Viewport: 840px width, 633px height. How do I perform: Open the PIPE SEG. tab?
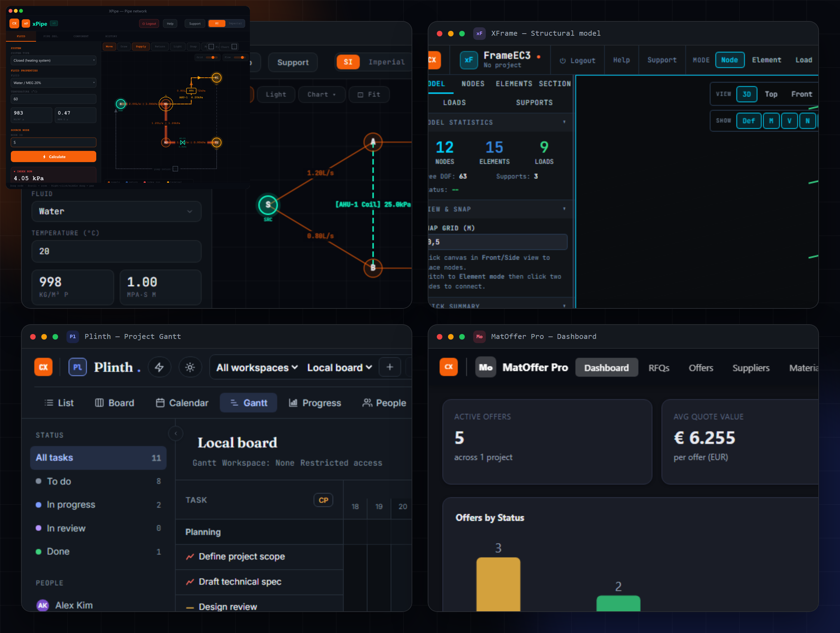tap(50, 36)
